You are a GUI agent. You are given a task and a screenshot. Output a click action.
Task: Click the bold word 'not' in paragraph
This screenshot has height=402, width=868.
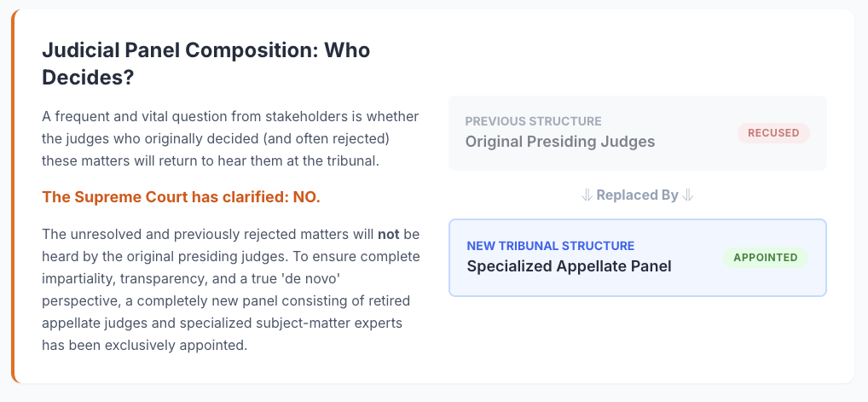[x=389, y=235]
